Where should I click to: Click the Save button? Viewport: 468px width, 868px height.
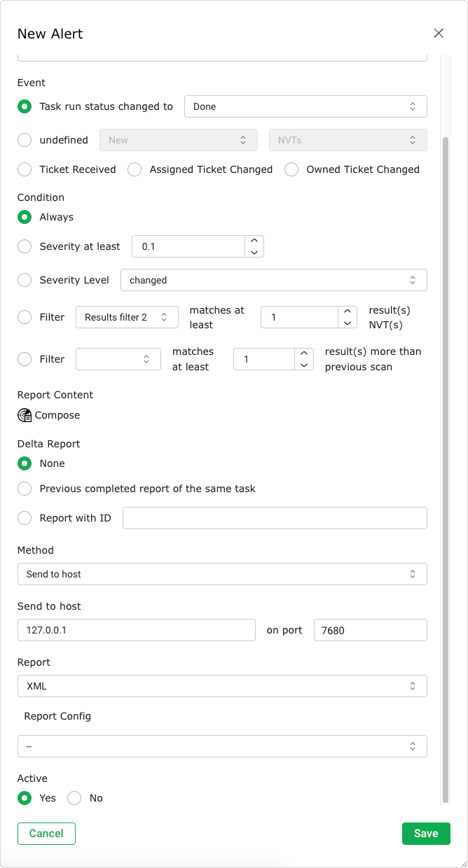tap(426, 833)
